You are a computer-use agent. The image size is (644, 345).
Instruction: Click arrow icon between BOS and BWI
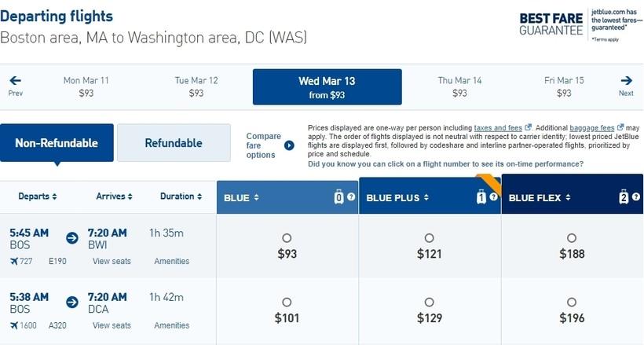[x=72, y=237]
